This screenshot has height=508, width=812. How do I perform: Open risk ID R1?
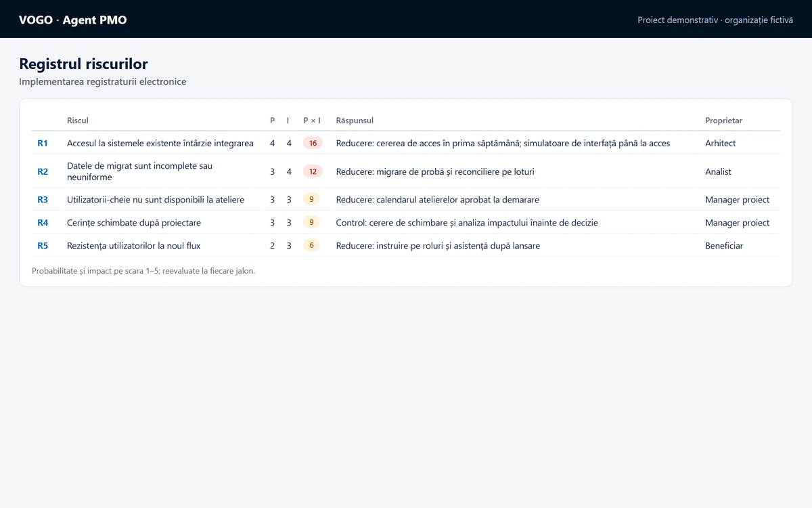click(43, 144)
